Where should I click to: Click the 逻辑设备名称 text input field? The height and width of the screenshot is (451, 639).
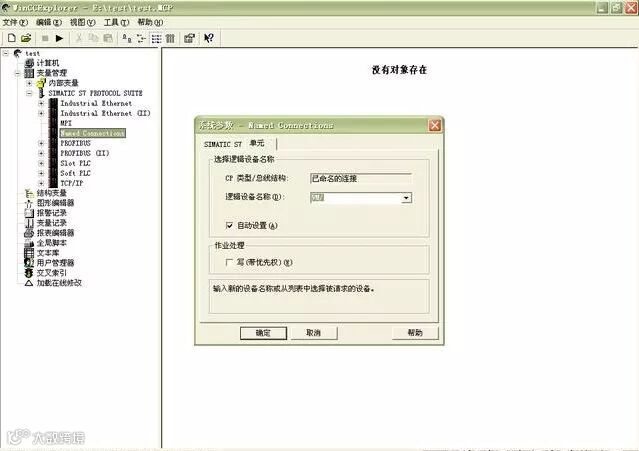356,198
